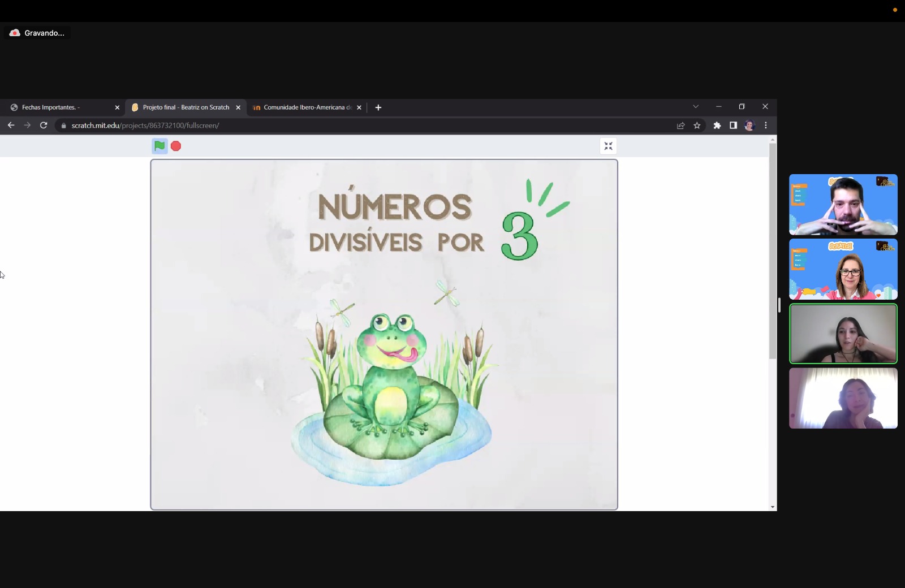Close the Projeto final Scratch tab
The image size is (905, 588).
(238, 107)
